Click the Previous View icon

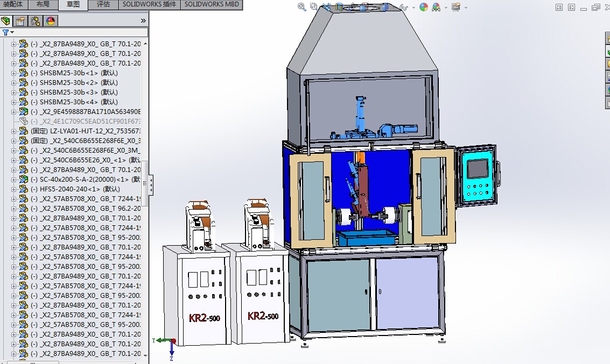(327, 6)
